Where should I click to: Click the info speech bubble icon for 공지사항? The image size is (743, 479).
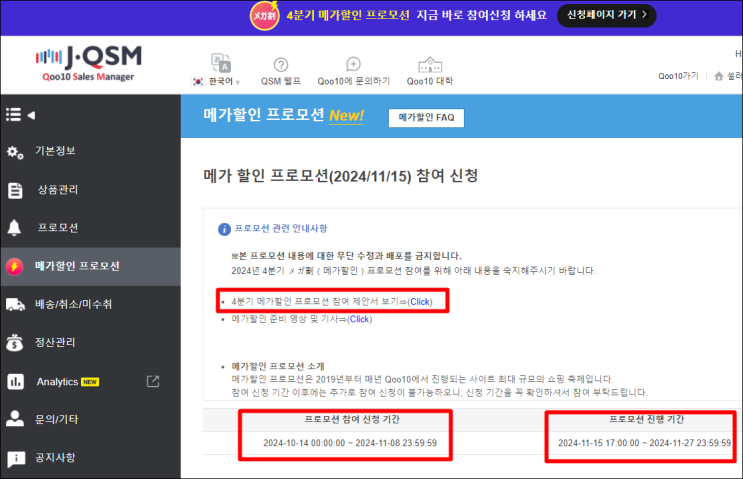[16, 458]
